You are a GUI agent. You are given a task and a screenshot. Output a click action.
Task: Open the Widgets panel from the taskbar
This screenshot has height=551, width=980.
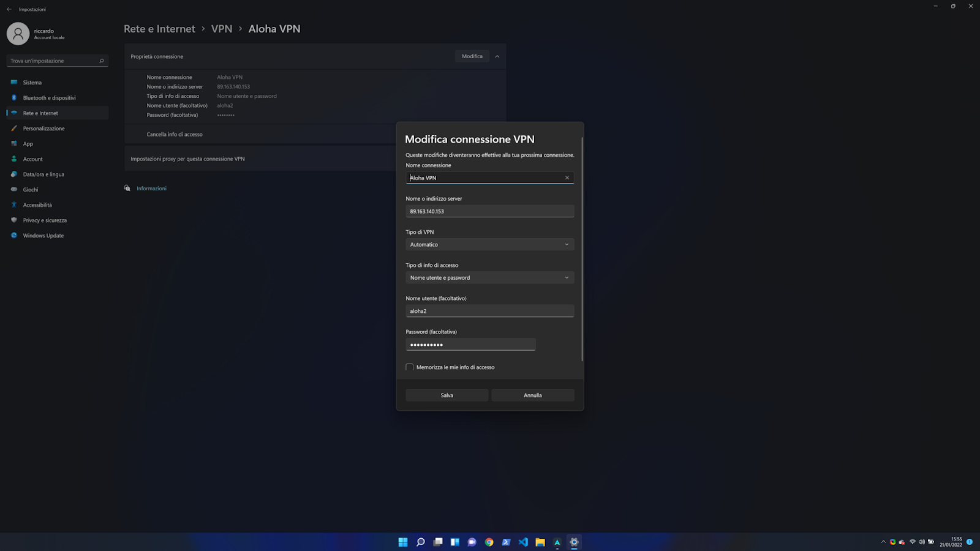[x=455, y=542]
